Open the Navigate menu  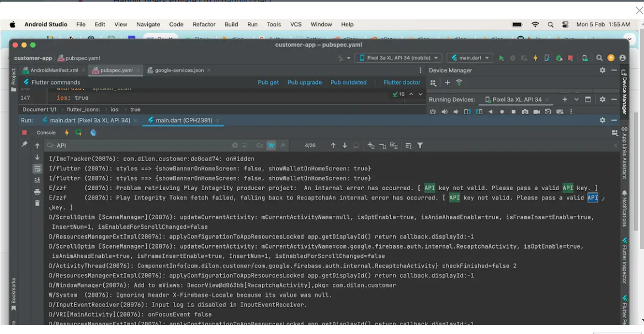tap(148, 24)
